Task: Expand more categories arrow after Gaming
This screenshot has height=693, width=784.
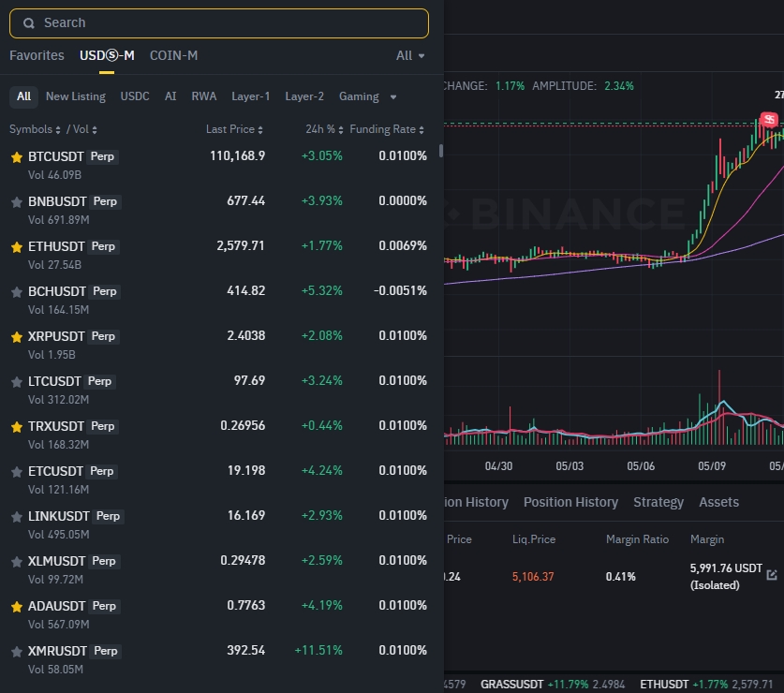Action: point(393,97)
